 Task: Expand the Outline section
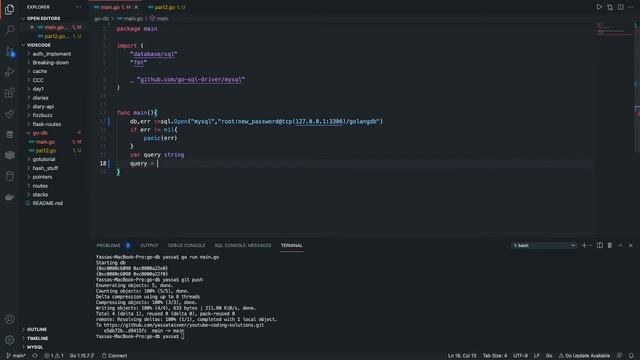click(36, 329)
